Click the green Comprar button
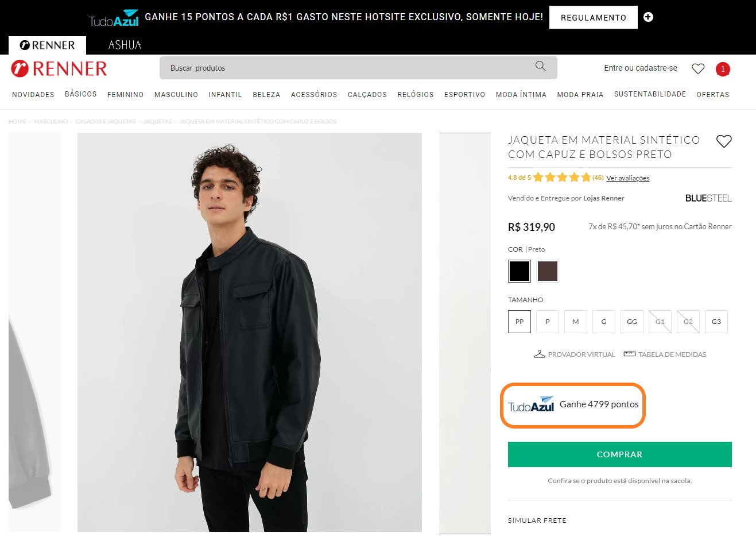Image resolution: width=756 pixels, height=536 pixels. [x=619, y=454]
